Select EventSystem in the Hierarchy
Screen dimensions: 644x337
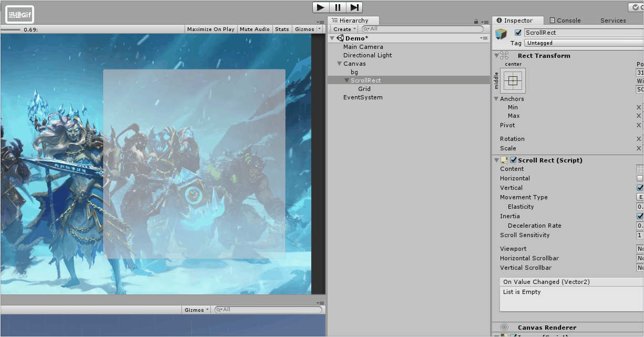pyautogui.click(x=363, y=97)
